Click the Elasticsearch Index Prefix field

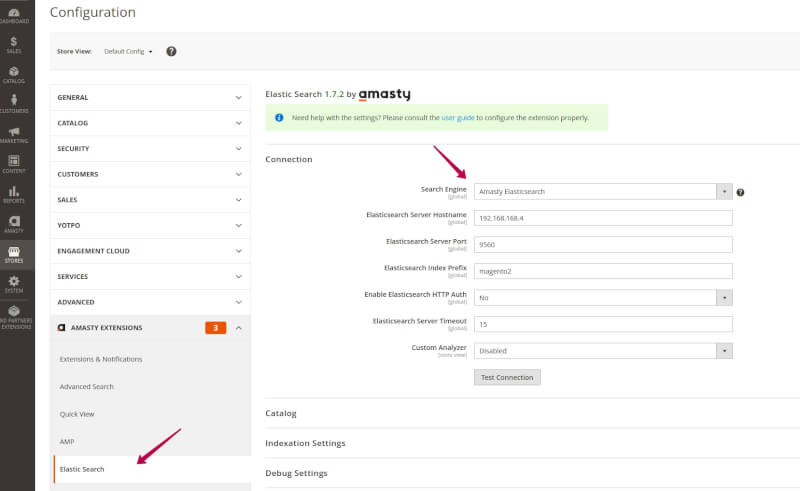point(603,271)
